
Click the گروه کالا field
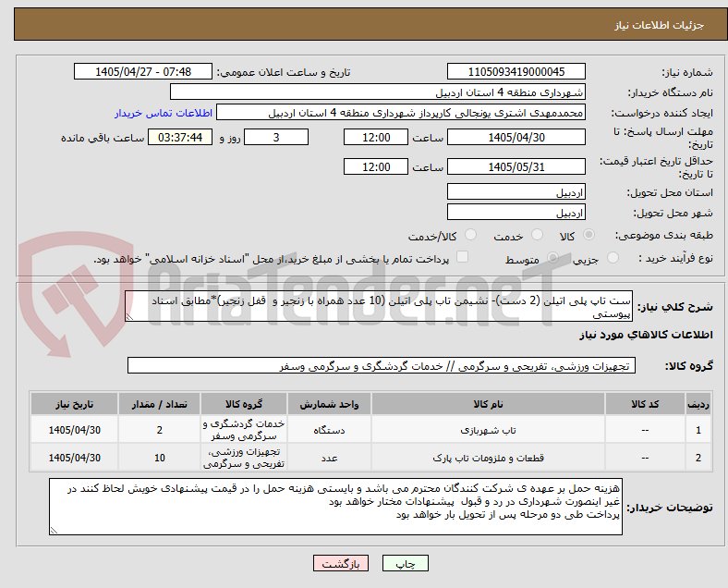(x=382, y=365)
